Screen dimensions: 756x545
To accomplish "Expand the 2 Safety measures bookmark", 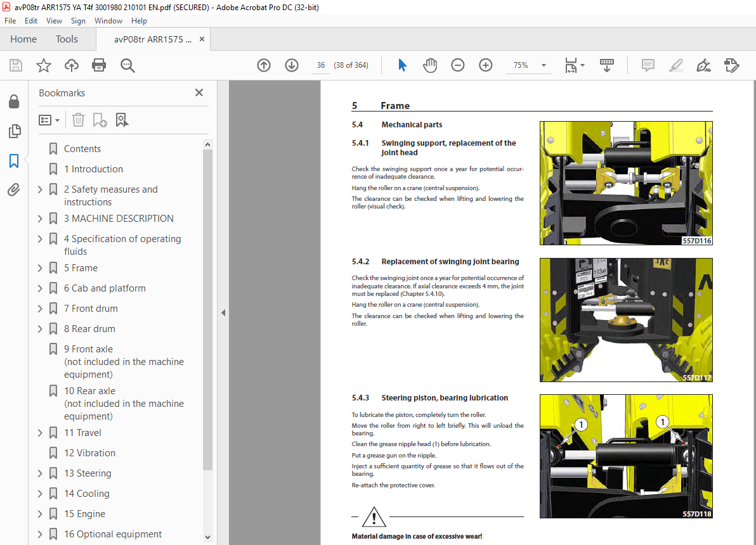I will 40,190.
